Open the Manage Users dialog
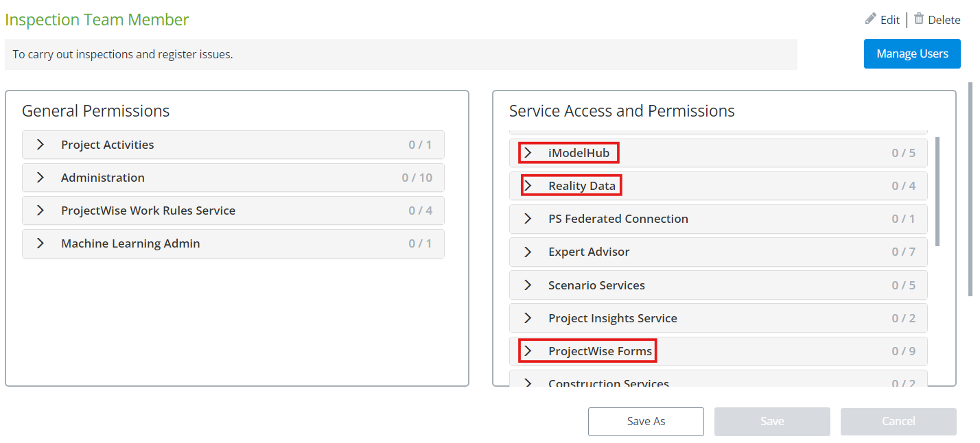 pyautogui.click(x=912, y=54)
